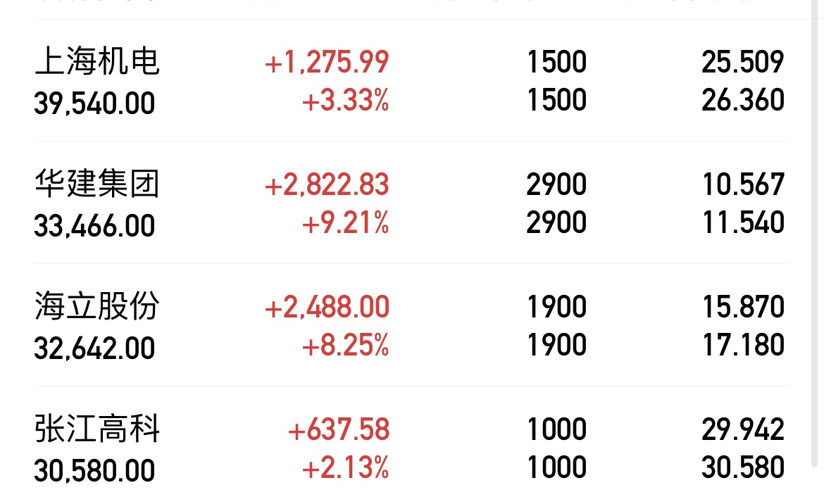
Task: Click the +9.21% gain percentage
Action: point(345,222)
